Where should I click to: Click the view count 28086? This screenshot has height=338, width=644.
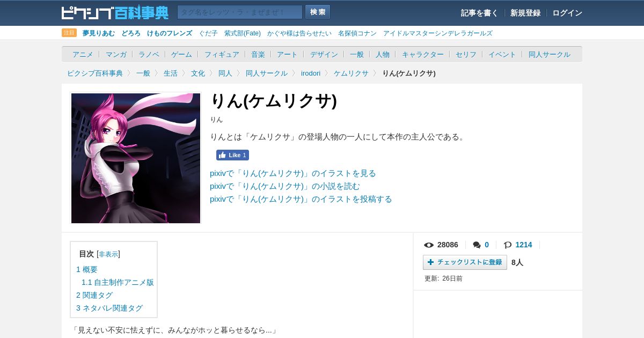(448, 245)
